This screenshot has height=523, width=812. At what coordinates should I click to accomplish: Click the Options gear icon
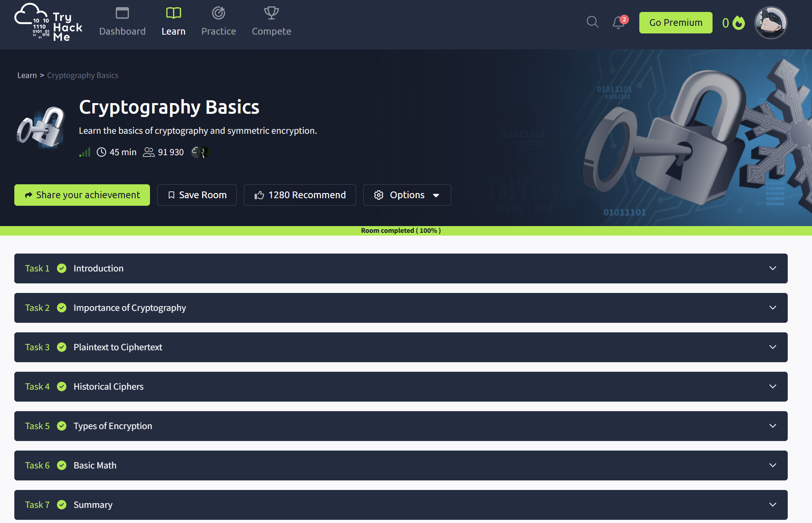[x=378, y=195]
